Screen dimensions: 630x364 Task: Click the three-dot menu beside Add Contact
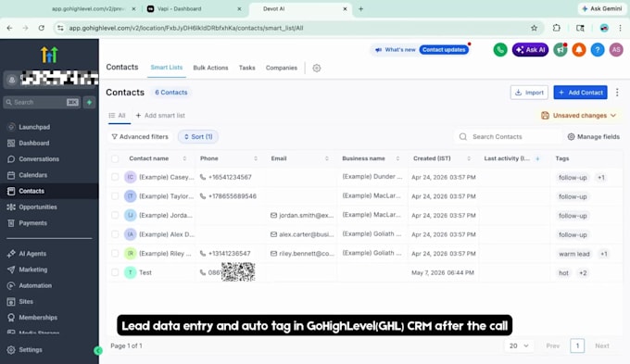pyautogui.click(x=617, y=93)
